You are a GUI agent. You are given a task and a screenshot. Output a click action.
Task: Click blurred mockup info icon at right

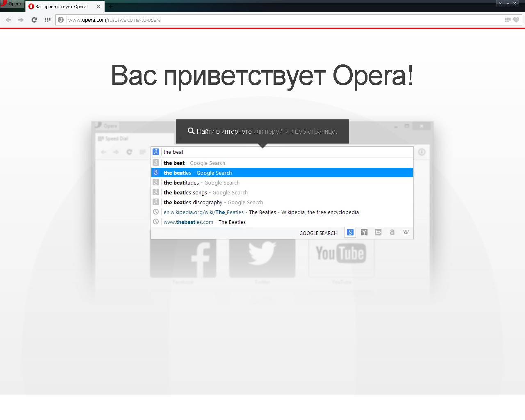(x=422, y=152)
